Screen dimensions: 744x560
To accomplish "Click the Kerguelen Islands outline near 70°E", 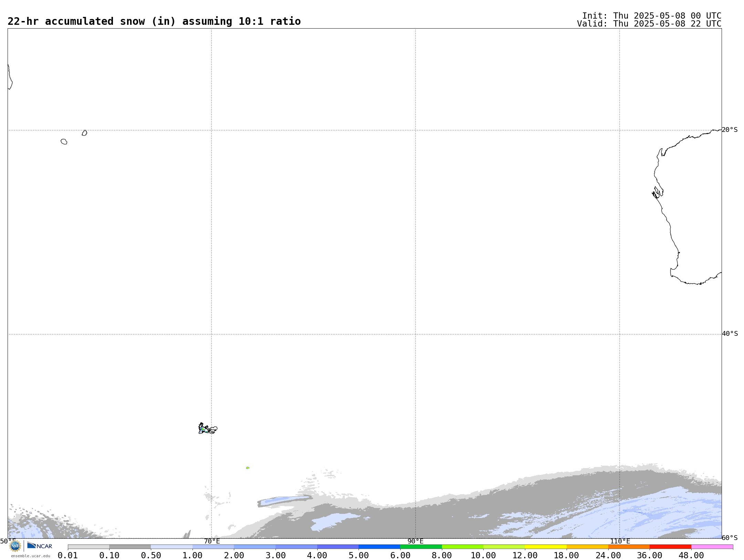I will point(207,429).
